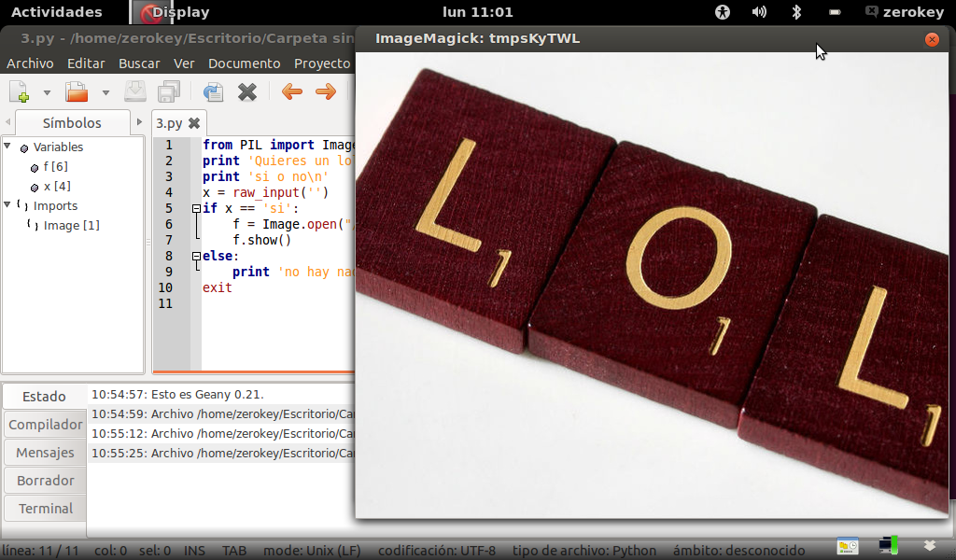Open the volume icon in the top bar
Image resolution: width=956 pixels, height=560 pixels.
pos(758,12)
